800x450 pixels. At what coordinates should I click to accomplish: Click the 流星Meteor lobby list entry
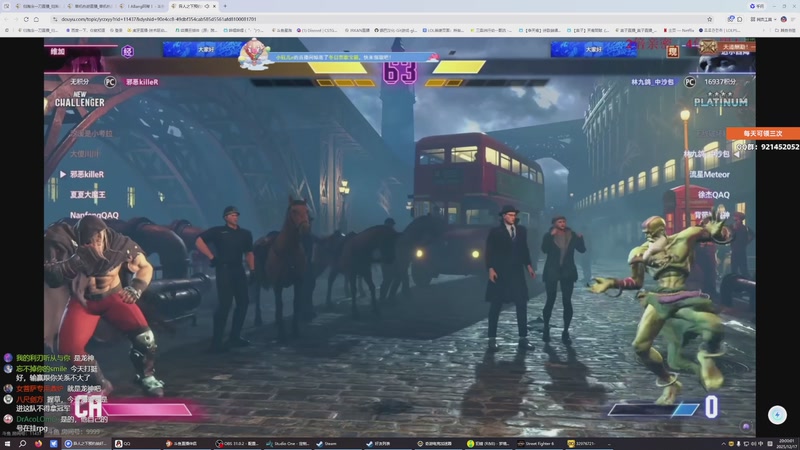point(709,174)
